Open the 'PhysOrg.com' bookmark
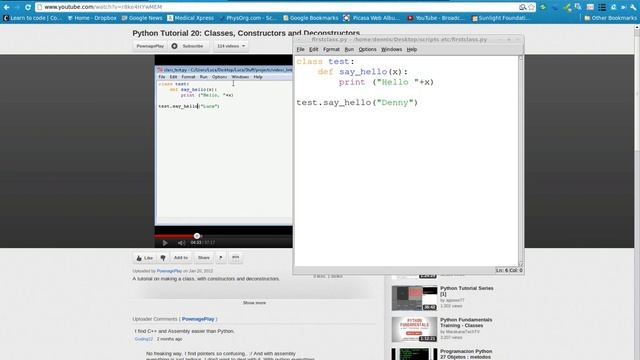Image resolution: width=640 pixels, height=360 pixels. coord(248,18)
